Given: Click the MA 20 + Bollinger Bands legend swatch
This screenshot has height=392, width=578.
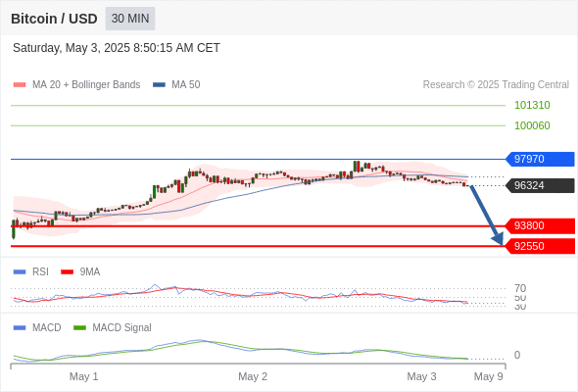Looking at the screenshot, I should (x=20, y=85).
